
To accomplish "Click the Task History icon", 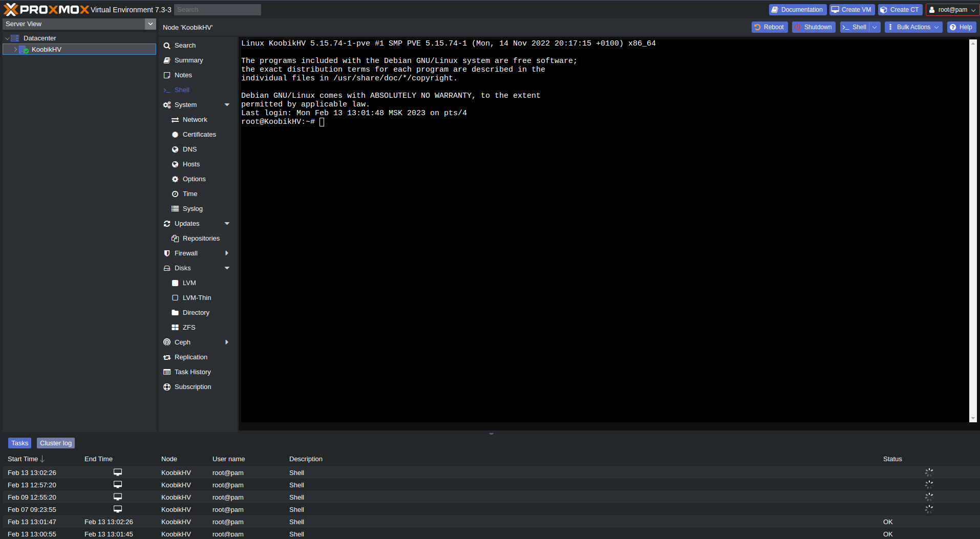I will pyautogui.click(x=167, y=372).
